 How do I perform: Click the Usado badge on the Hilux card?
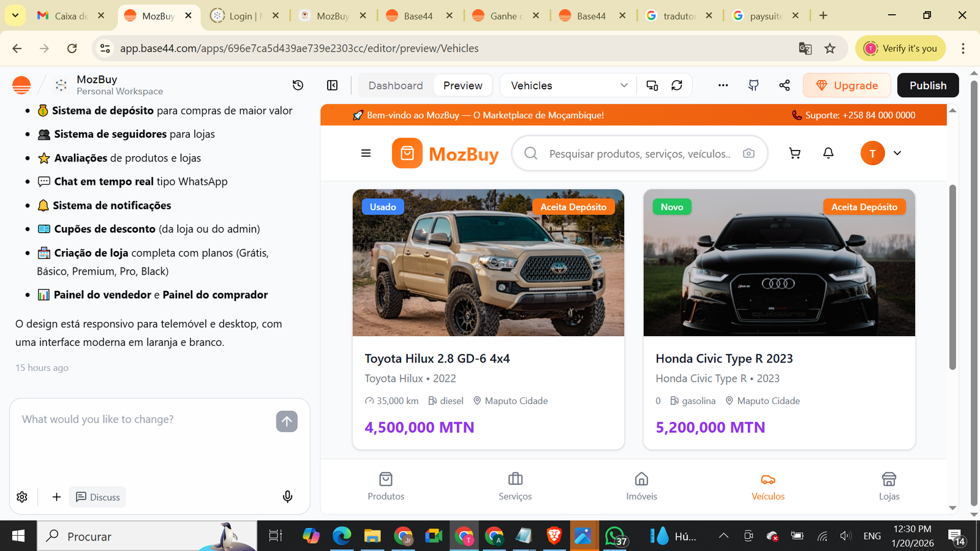point(383,207)
